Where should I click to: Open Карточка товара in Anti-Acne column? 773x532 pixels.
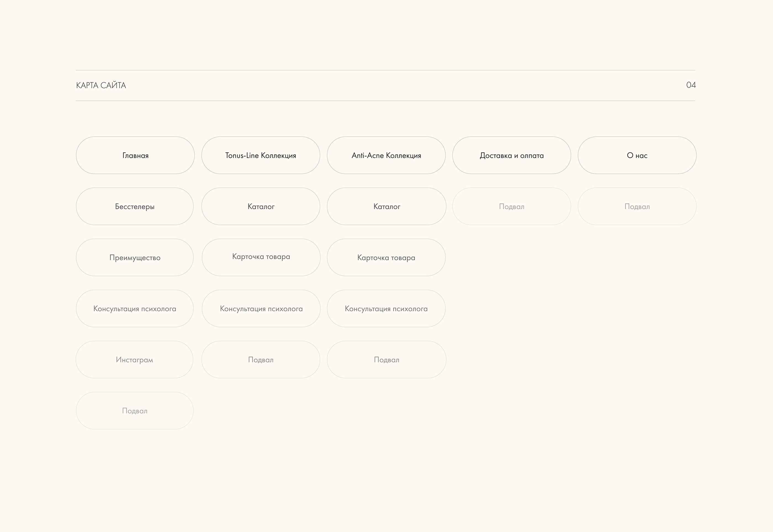point(386,257)
